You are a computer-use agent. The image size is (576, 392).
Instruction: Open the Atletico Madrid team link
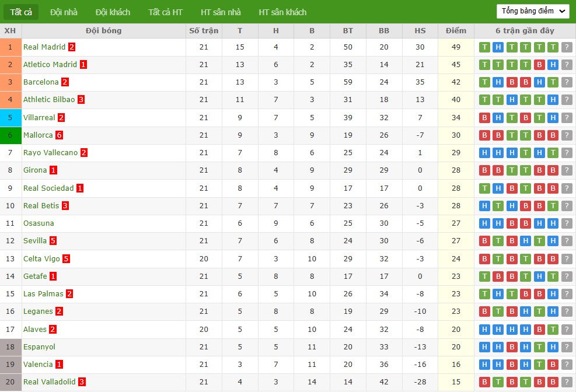pyautogui.click(x=50, y=65)
